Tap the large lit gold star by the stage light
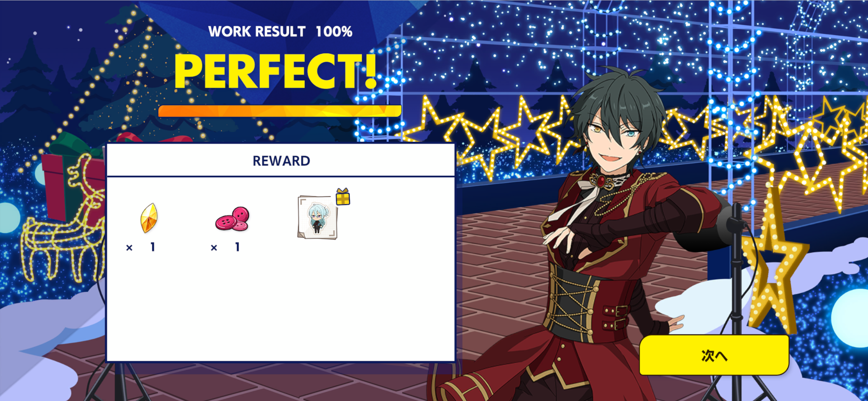The height and width of the screenshot is (401, 868). point(772,263)
